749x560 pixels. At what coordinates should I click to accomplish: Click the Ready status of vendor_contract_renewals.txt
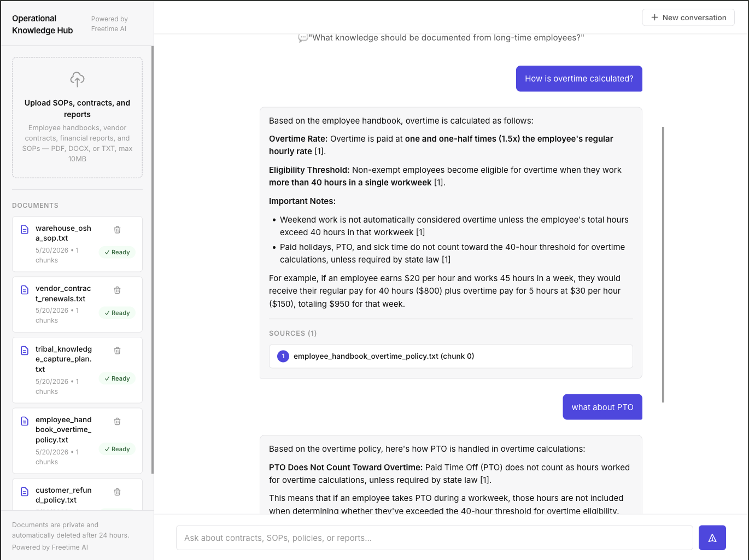point(117,313)
